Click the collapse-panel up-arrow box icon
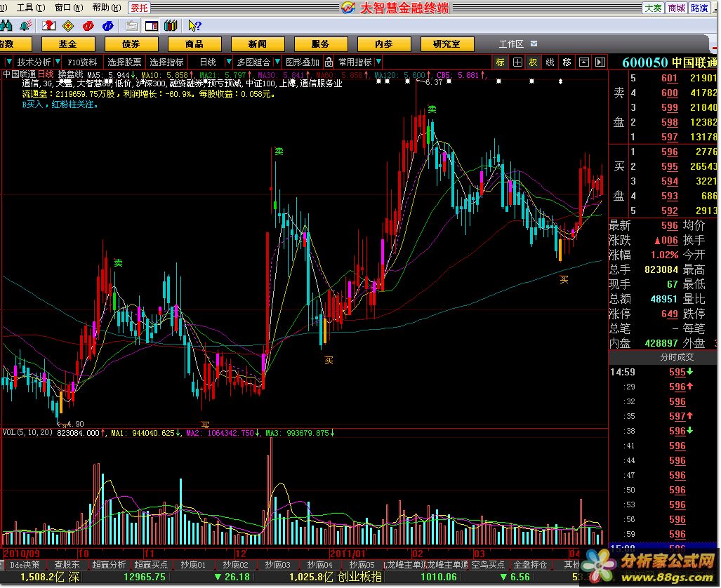 583,62
